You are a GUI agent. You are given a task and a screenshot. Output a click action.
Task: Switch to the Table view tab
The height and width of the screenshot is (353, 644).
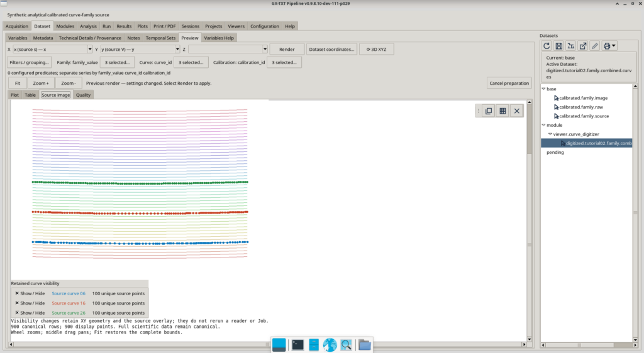[30, 95]
